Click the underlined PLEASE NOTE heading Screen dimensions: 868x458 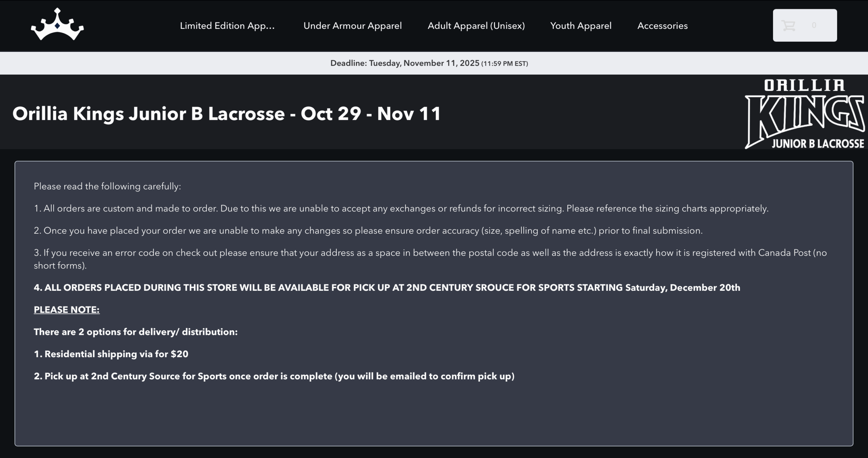click(66, 310)
